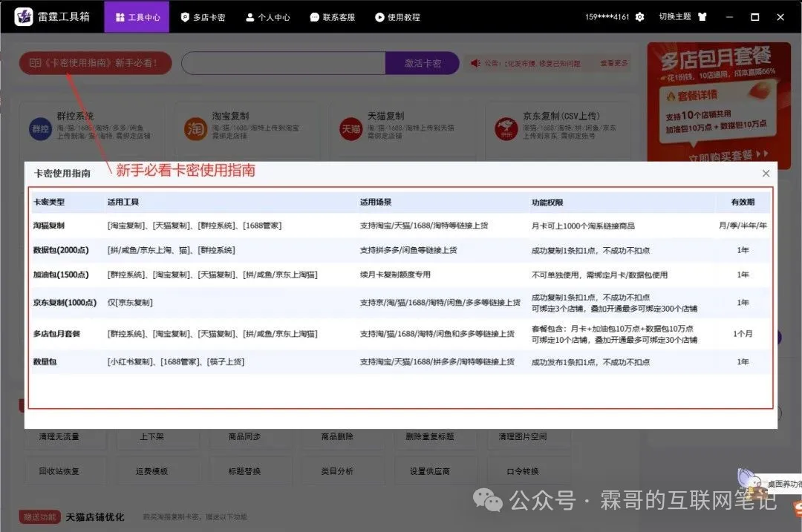Screen dimensions: 802x532
Task: Open 使用教程 tutorial tab
Action: coord(397,17)
